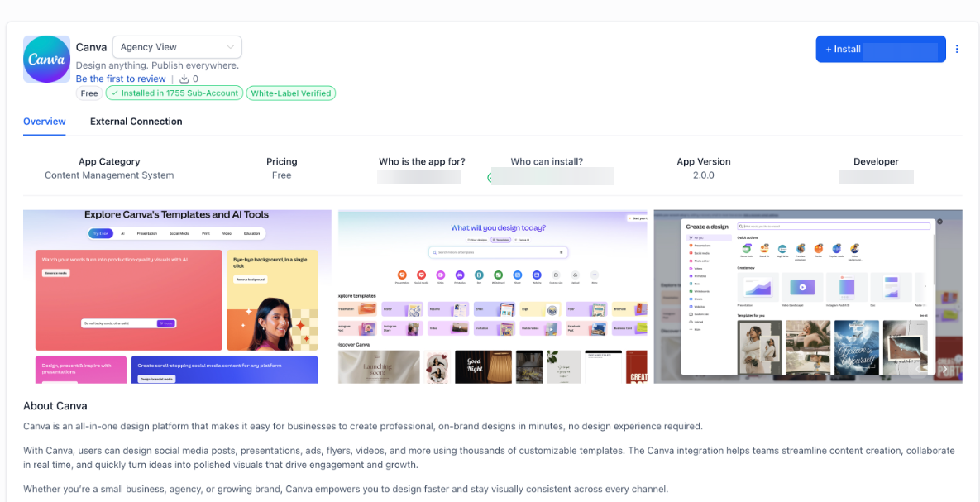
Task: Click the Installed in 1755 Sub-Account badge
Action: [174, 93]
